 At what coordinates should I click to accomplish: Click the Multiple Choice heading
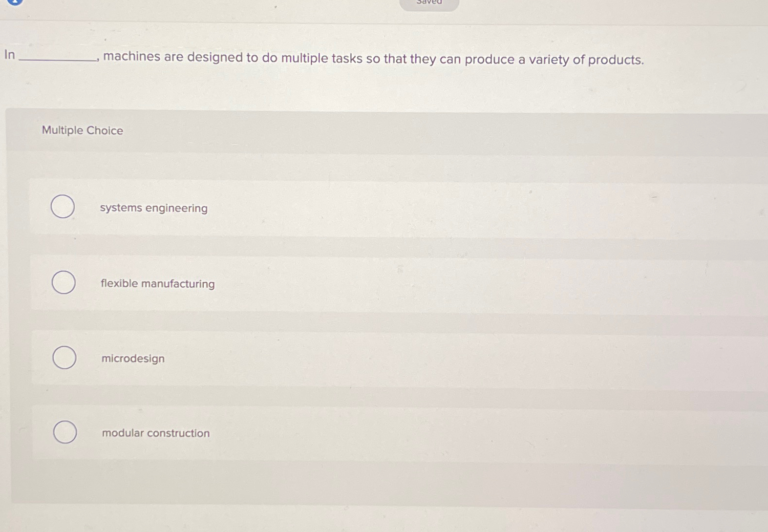[82, 130]
